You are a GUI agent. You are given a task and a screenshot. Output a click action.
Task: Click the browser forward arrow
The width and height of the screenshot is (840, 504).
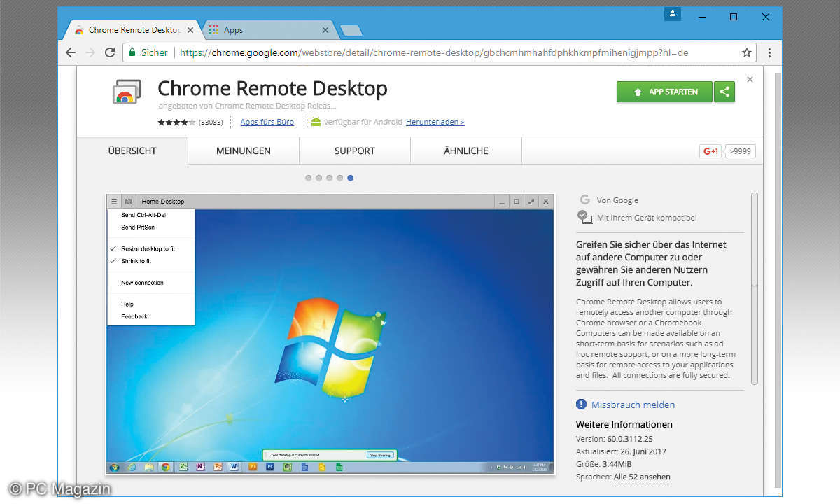click(90, 52)
